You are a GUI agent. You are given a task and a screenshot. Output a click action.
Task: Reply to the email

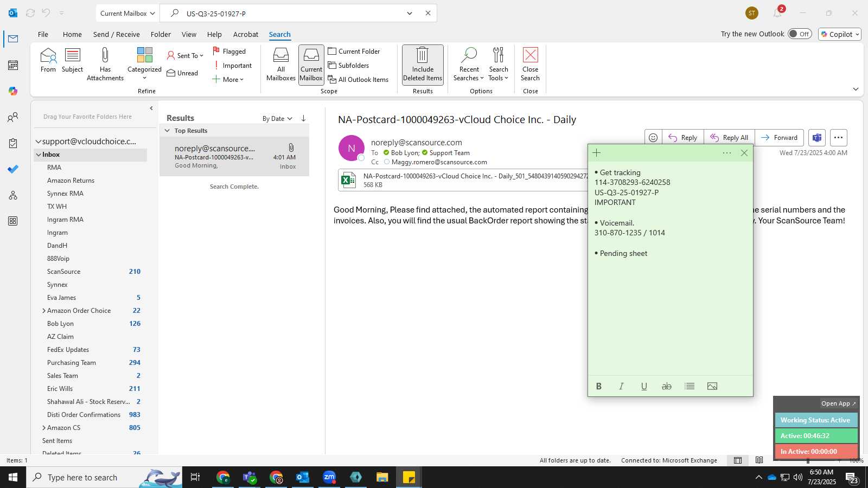click(683, 138)
